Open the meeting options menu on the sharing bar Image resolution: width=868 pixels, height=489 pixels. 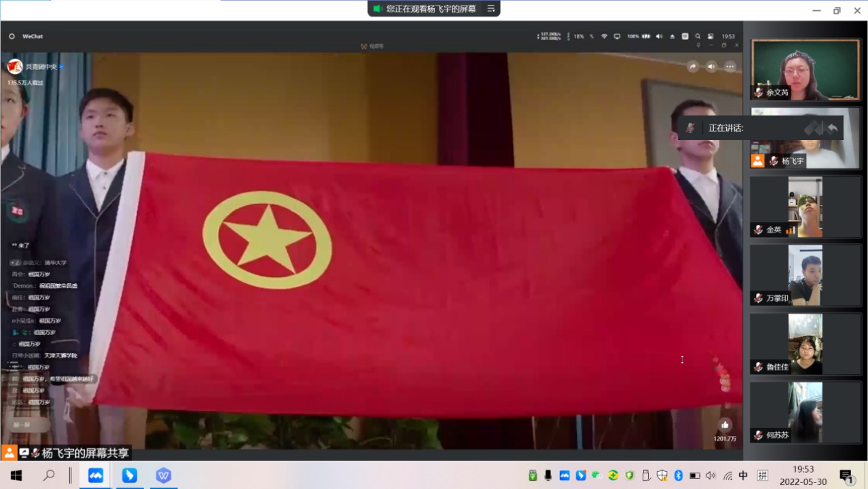pyautogui.click(x=491, y=9)
